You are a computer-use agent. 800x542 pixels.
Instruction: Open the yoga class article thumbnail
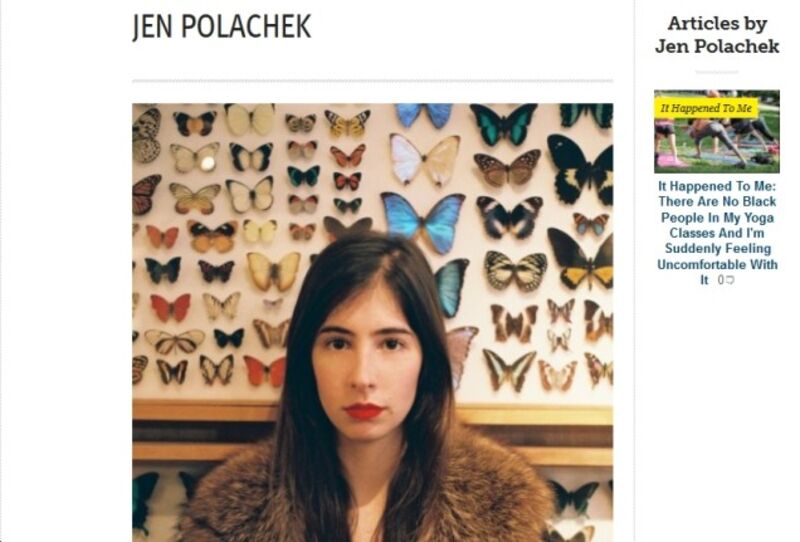tap(717, 132)
